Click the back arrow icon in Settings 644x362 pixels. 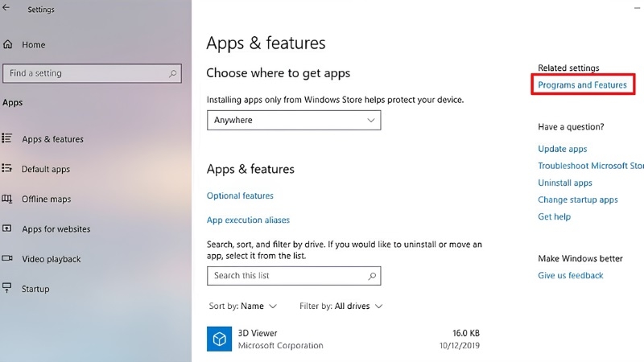point(6,8)
